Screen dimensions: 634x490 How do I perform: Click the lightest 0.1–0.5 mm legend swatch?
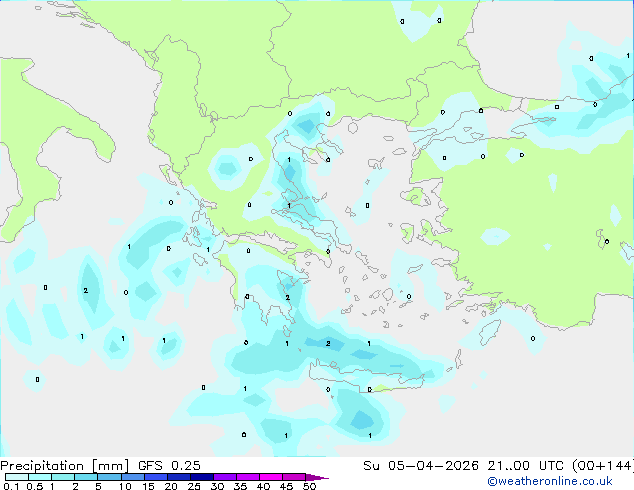pyautogui.click(x=17, y=477)
